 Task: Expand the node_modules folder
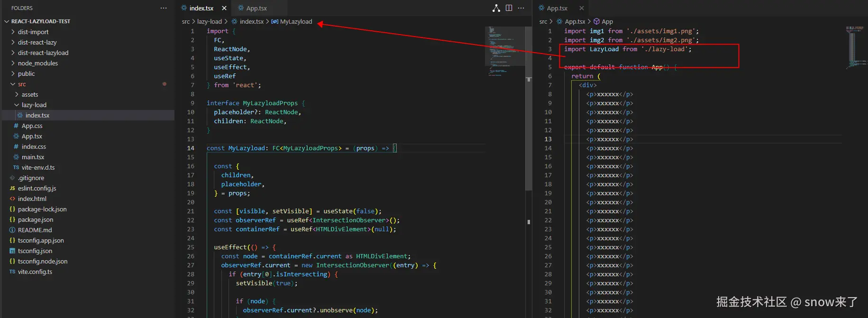coord(38,63)
